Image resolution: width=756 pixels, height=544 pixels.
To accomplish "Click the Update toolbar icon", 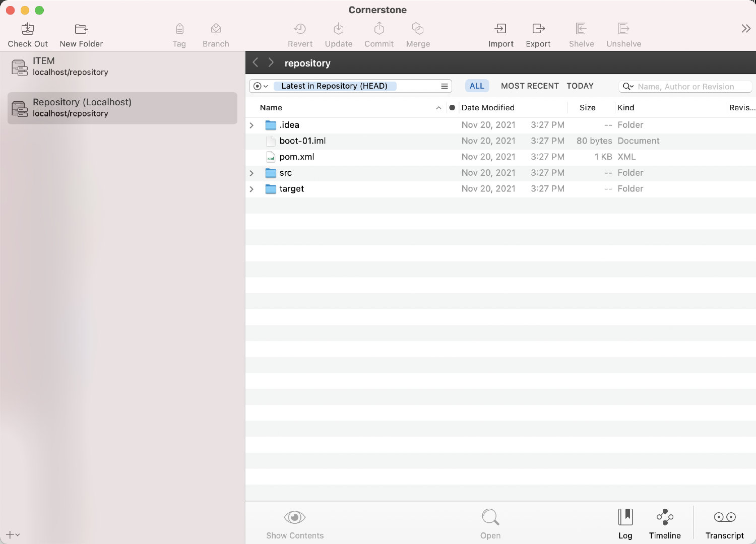I will pyautogui.click(x=339, y=29).
